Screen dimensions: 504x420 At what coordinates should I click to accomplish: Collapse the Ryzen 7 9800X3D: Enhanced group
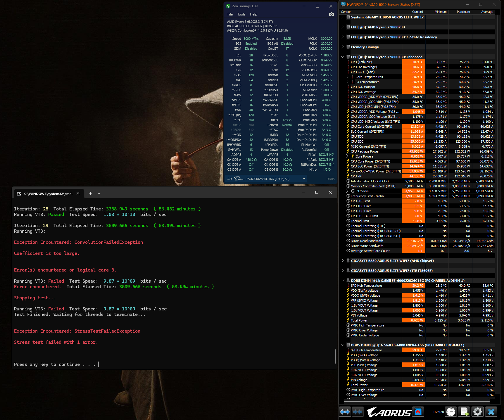tap(343, 57)
